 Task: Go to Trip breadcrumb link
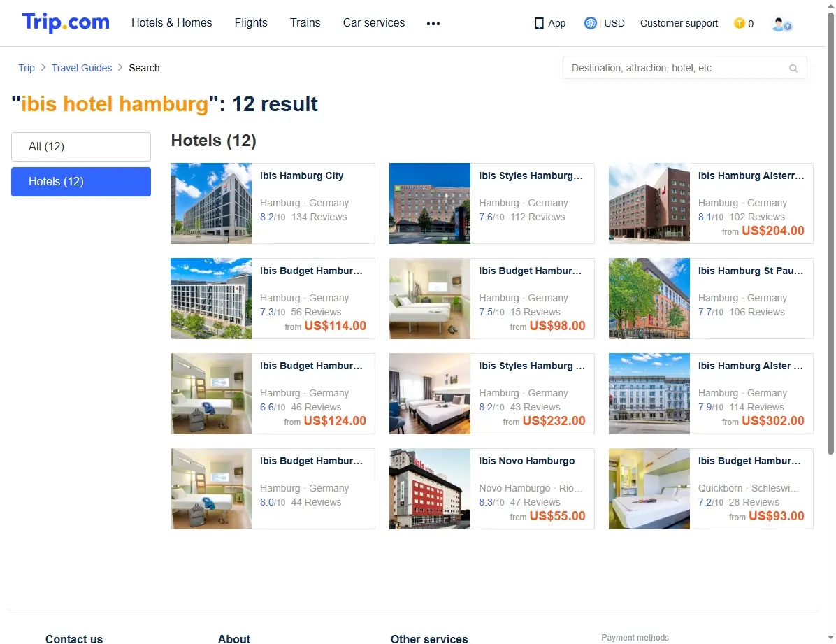(26, 68)
